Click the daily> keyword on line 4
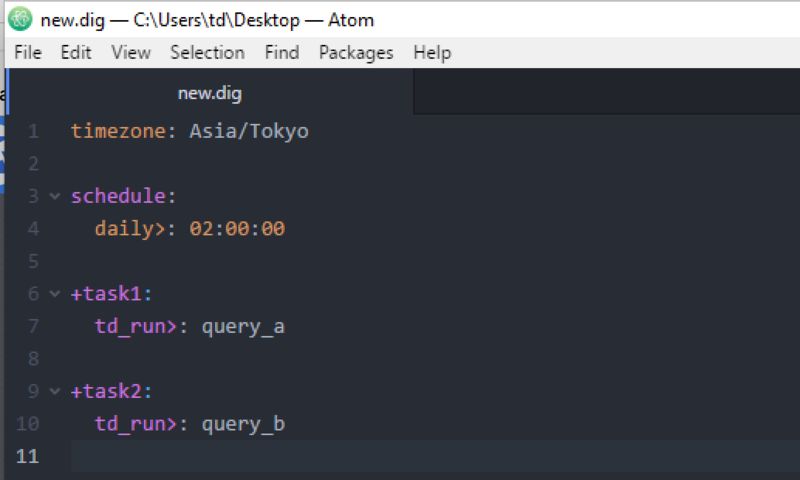800x480 pixels. click(130, 229)
